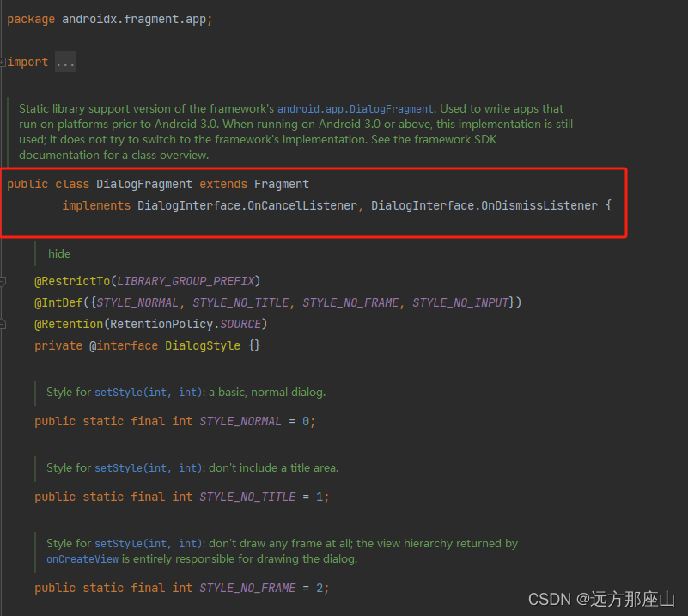Click RetentionPolicy.SOURCE value
The image size is (688, 616).
186,324
